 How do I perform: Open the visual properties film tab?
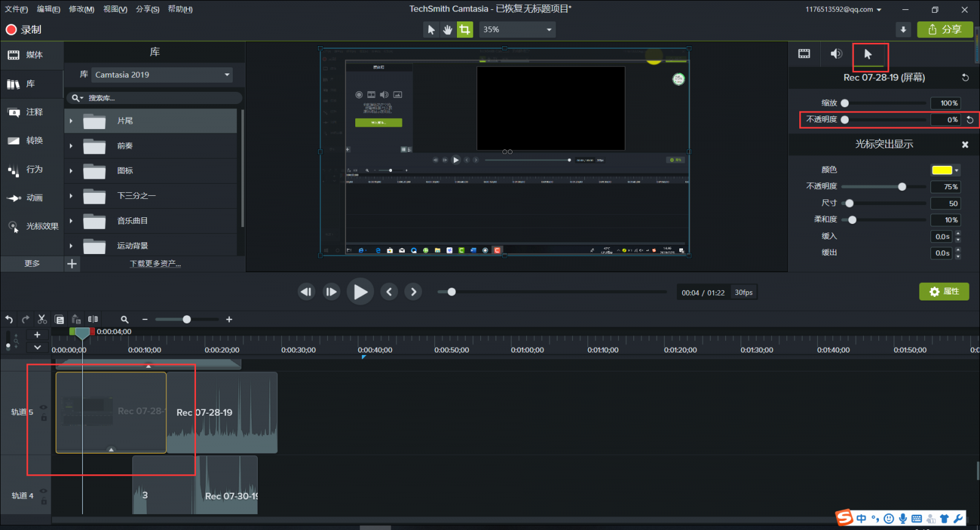coord(804,54)
